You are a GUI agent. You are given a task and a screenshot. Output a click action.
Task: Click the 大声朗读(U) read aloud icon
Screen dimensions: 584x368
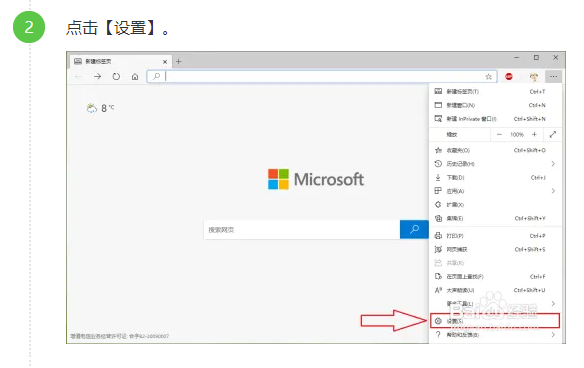click(x=438, y=290)
